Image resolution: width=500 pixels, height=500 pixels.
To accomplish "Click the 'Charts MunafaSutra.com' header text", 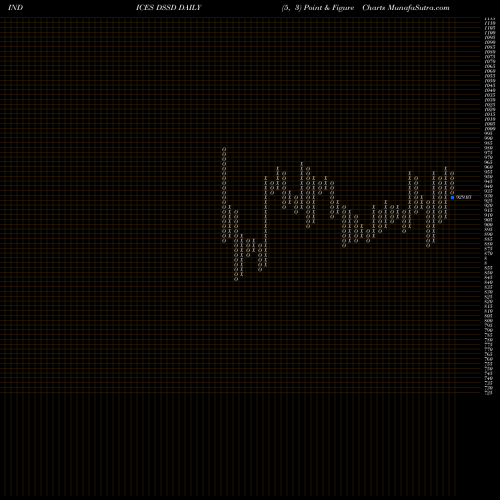I will [406, 8].
